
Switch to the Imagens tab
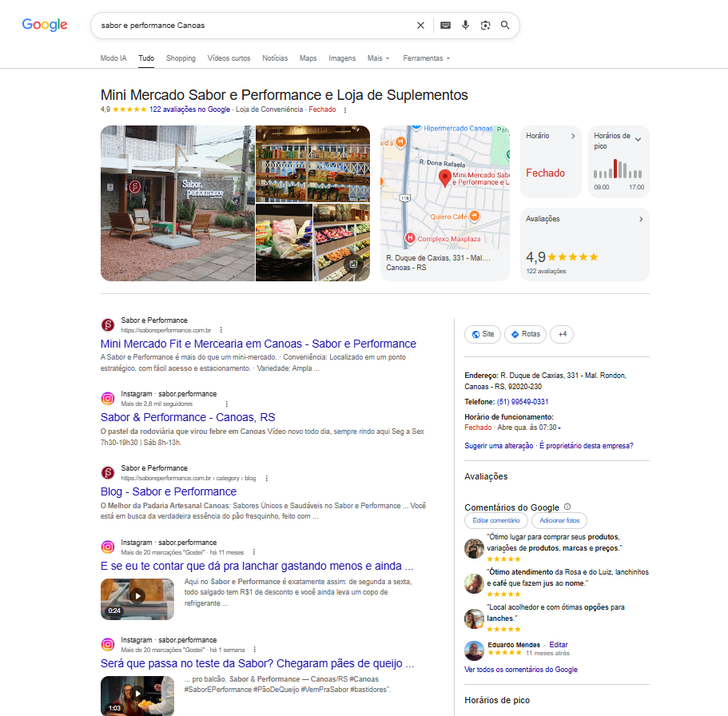click(342, 58)
